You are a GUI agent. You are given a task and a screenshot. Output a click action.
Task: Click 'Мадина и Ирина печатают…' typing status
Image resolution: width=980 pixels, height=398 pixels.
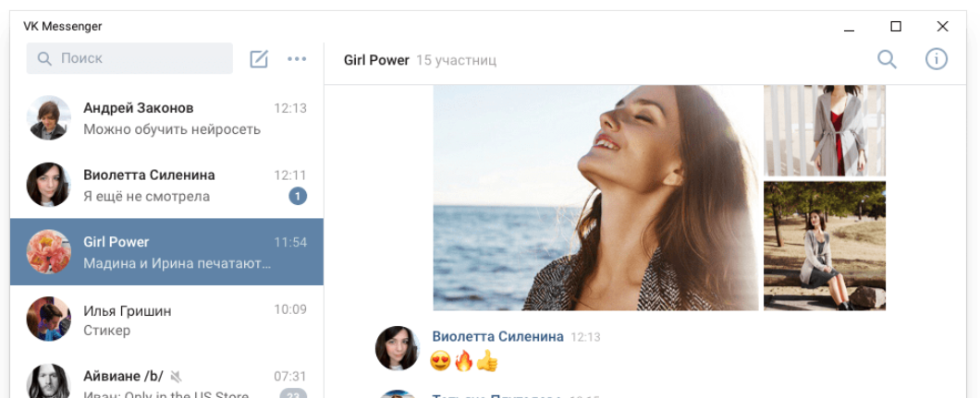(x=178, y=264)
